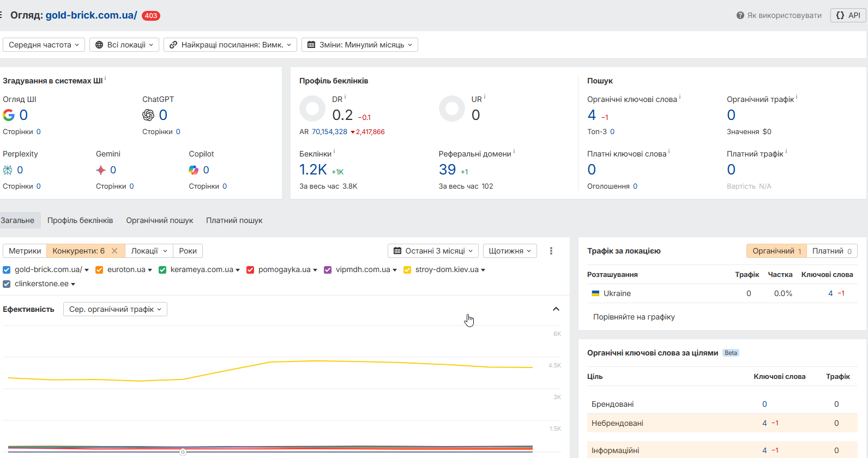Screen dimensions: 868x458
Task: Collapse the Ефективність chart section
Action: [x=556, y=309]
